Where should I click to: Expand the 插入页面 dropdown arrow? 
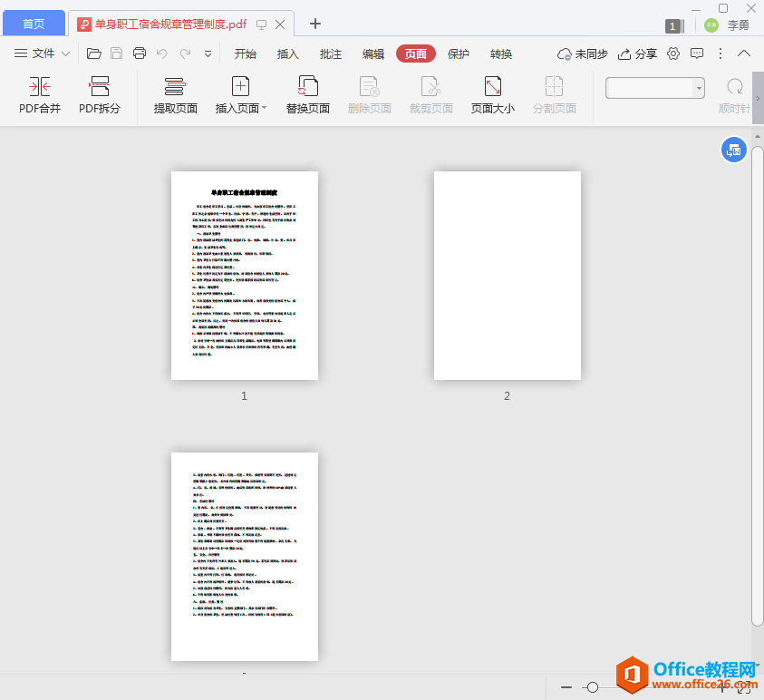[x=265, y=109]
